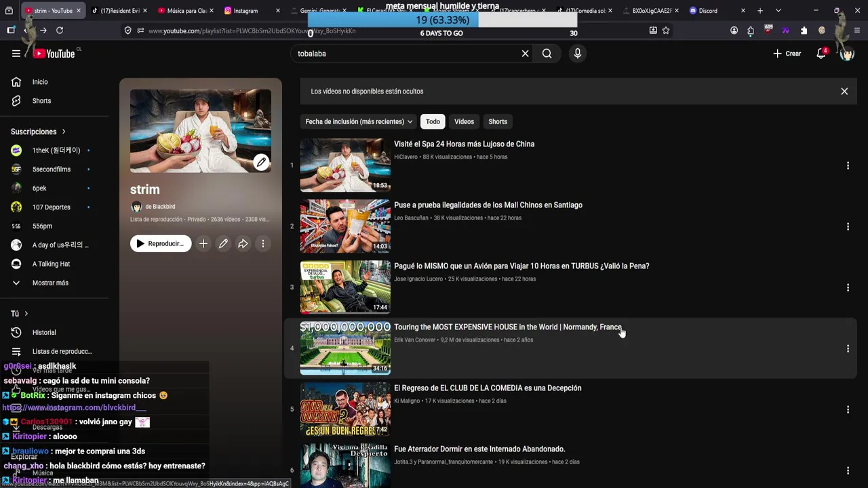
Task: Open the browser application menu
Action: tap(857, 30)
